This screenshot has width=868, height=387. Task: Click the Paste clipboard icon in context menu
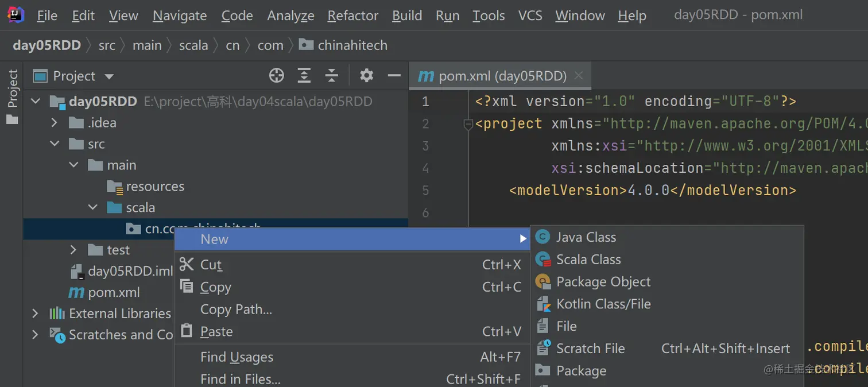[x=187, y=331]
